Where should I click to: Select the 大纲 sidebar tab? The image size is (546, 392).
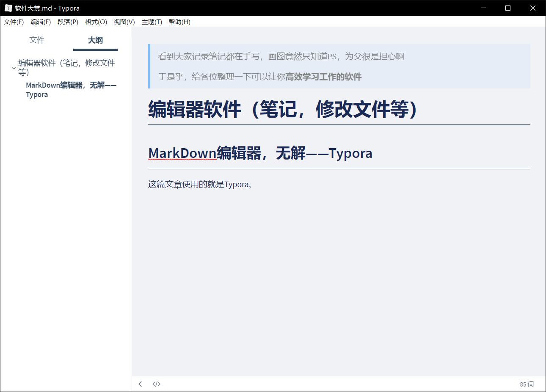coord(95,40)
